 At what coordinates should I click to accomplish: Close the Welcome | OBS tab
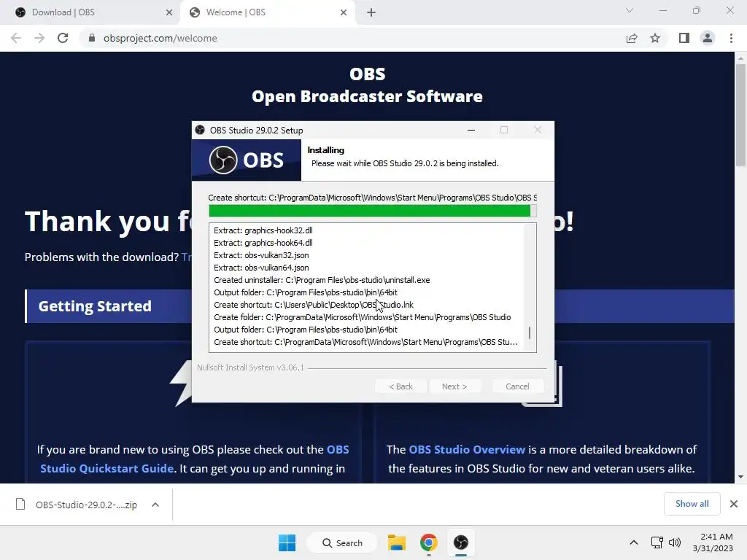click(344, 12)
